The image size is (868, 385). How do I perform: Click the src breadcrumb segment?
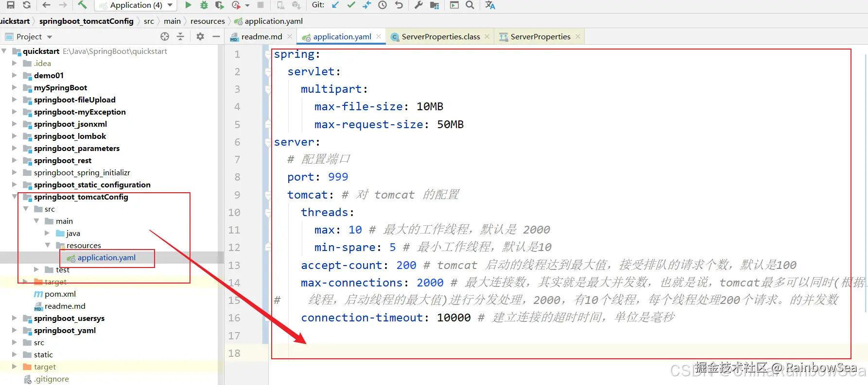point(149,21)
